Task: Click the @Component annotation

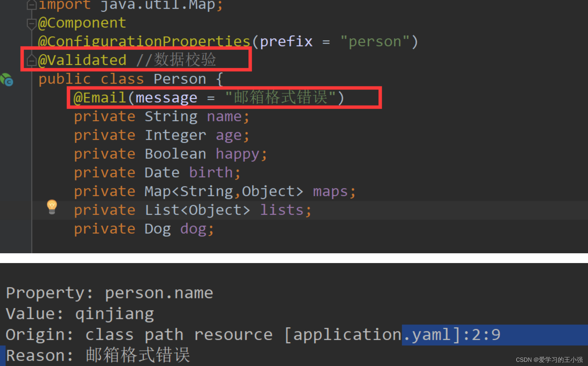Action: tap(82, 23)
